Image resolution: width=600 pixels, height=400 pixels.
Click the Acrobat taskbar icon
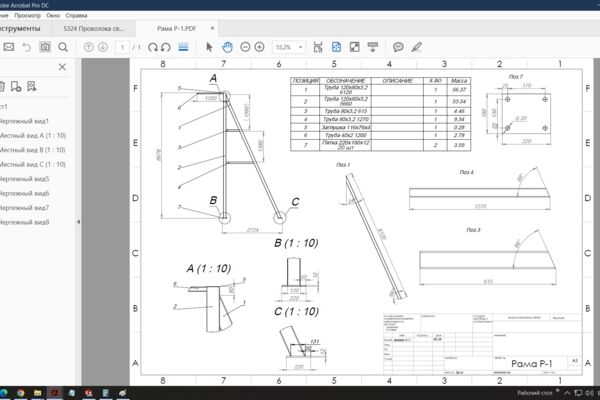(54, 393)
